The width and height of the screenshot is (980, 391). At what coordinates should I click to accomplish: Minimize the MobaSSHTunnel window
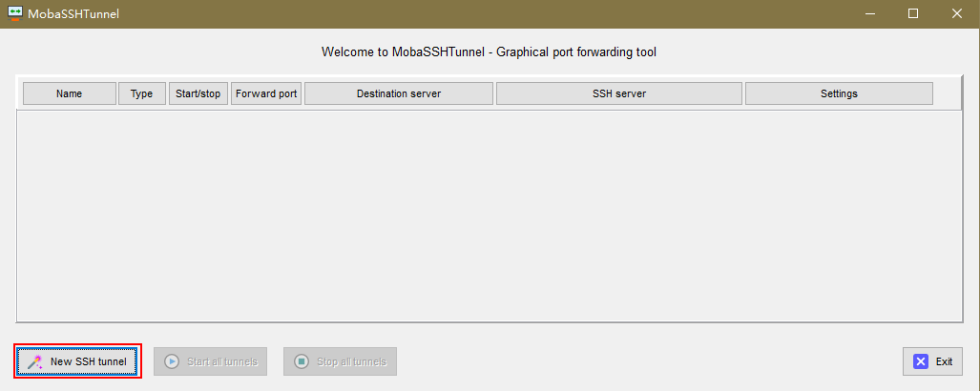click(x=869, y=13)
